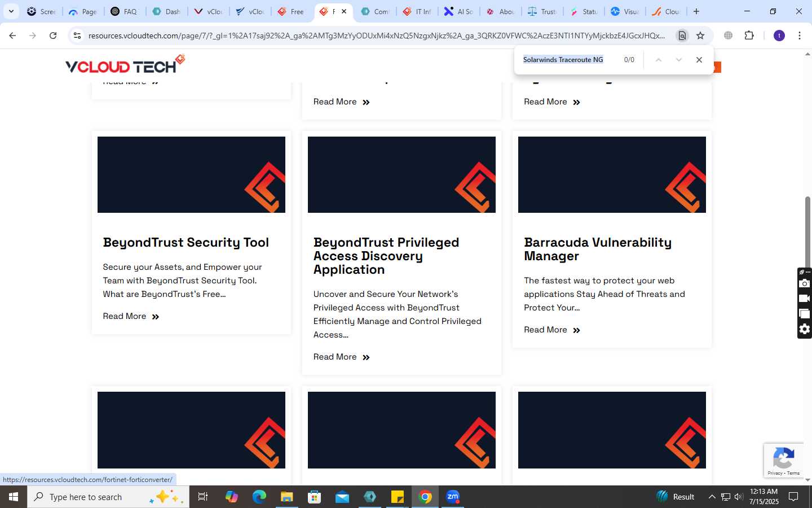This screenshot has height=508, width=812.
Task: Switch to the AI So tab
Action: 459,11
